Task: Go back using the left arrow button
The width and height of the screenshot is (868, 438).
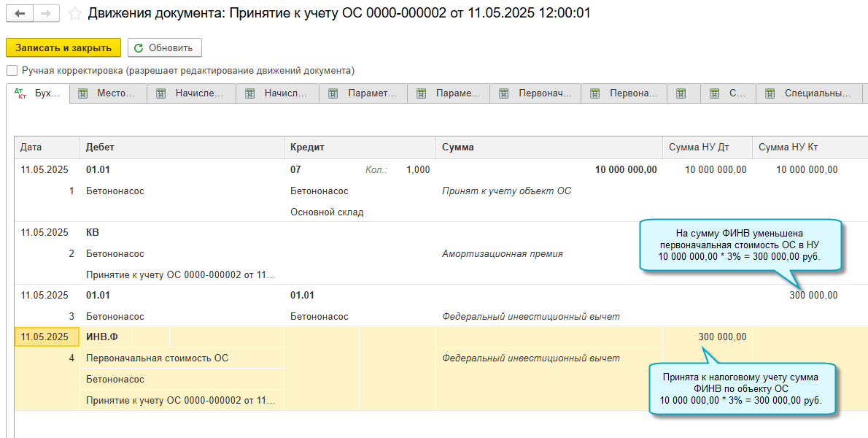Action: click(20, 13)
